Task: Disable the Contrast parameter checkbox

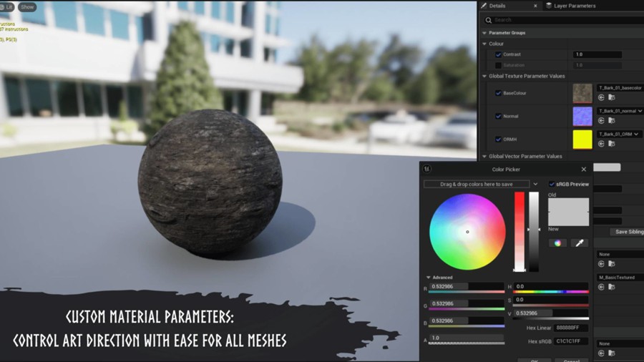Action: (x=499, y=54)
